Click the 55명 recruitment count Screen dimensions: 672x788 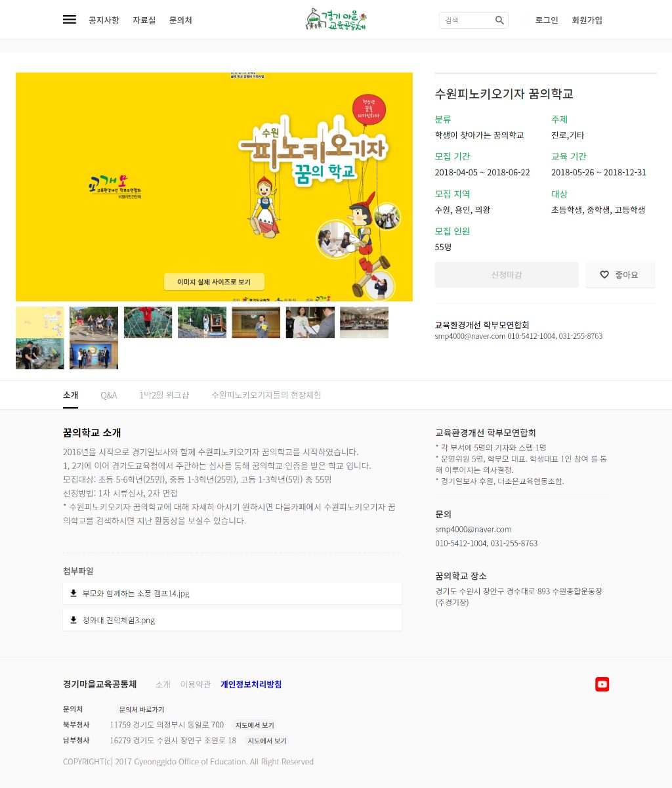[x=443, y=248]
